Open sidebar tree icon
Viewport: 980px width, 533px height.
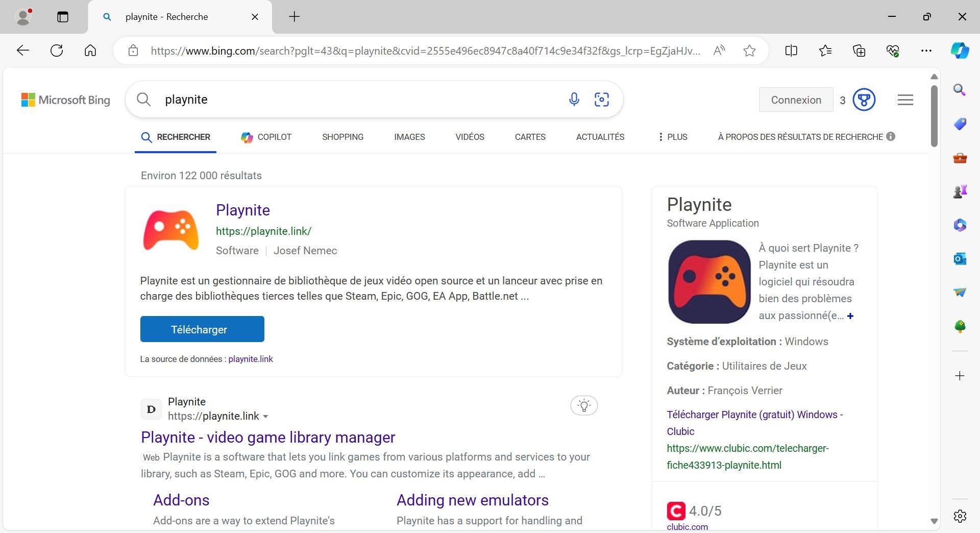[x=960, y=326]
